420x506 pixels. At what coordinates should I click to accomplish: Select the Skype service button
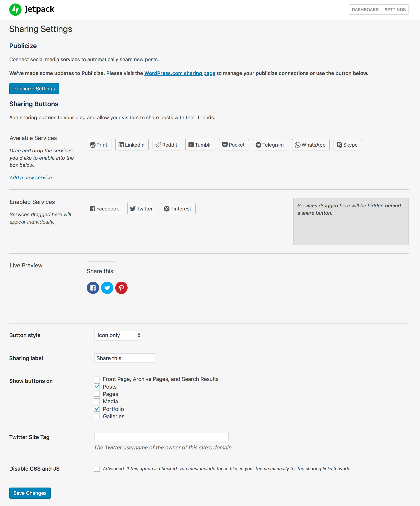[x=348, y=145]
